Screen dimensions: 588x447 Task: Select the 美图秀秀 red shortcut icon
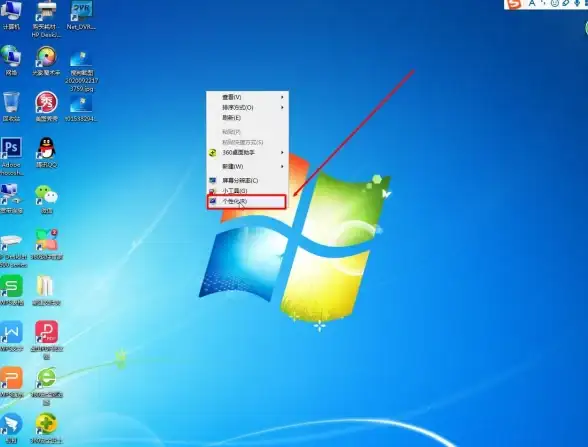pyautogui.click(x=46, y=106)
